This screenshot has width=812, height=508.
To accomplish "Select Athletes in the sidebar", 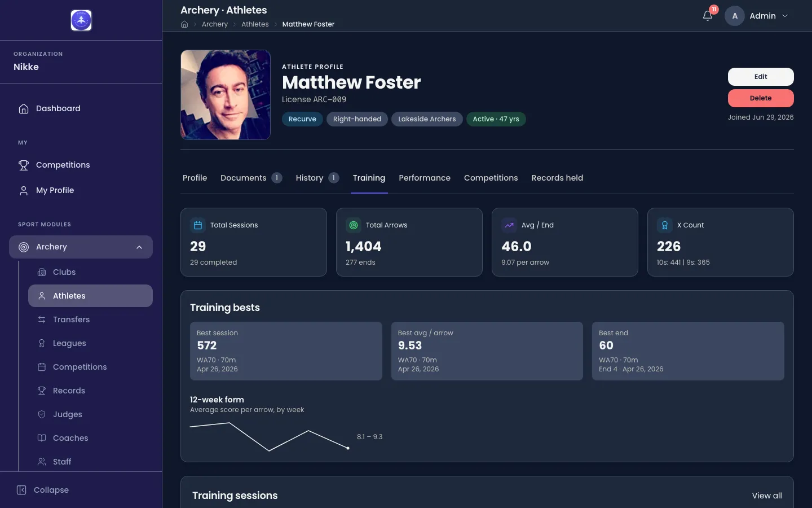I will point(90,296).
